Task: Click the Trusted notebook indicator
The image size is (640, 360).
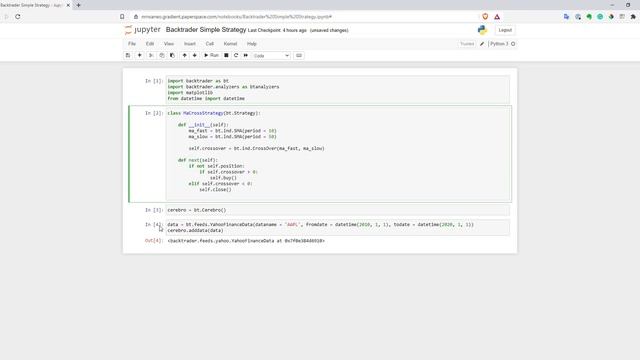Action: tap(467, 44)
